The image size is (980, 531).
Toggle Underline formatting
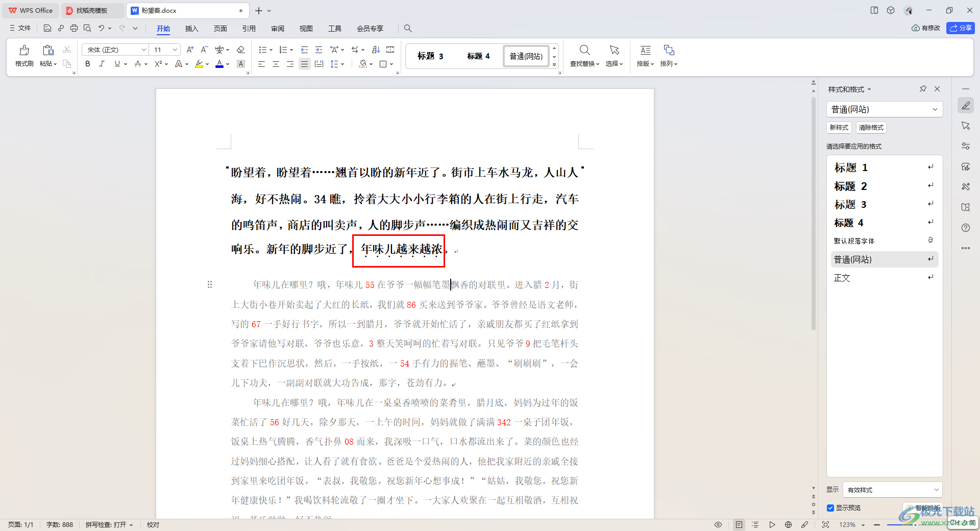(117, 64)
